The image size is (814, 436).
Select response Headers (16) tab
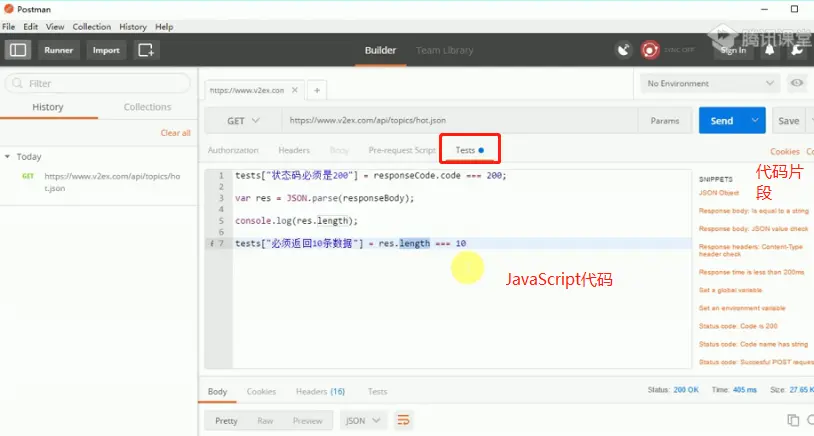[320, 391]
